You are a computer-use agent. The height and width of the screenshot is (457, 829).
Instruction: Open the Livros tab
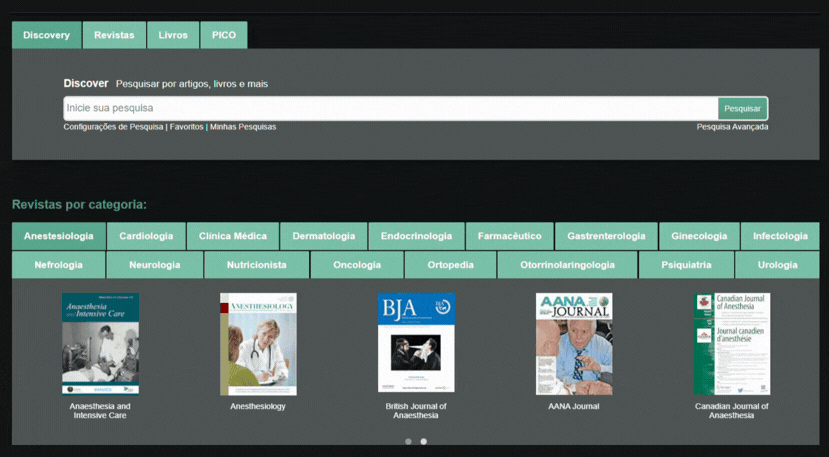coord(173,35)
